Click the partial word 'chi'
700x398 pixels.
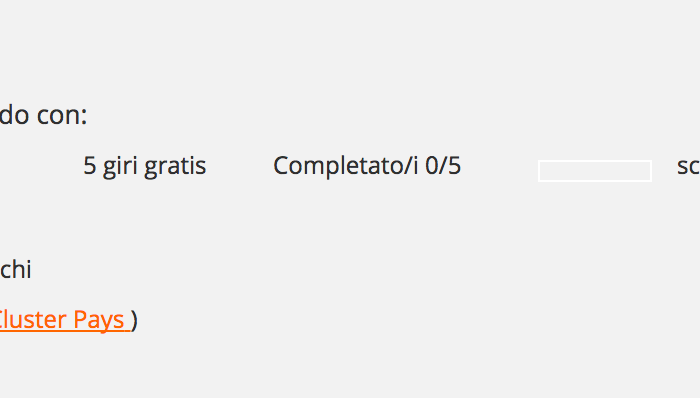point(16,269)
